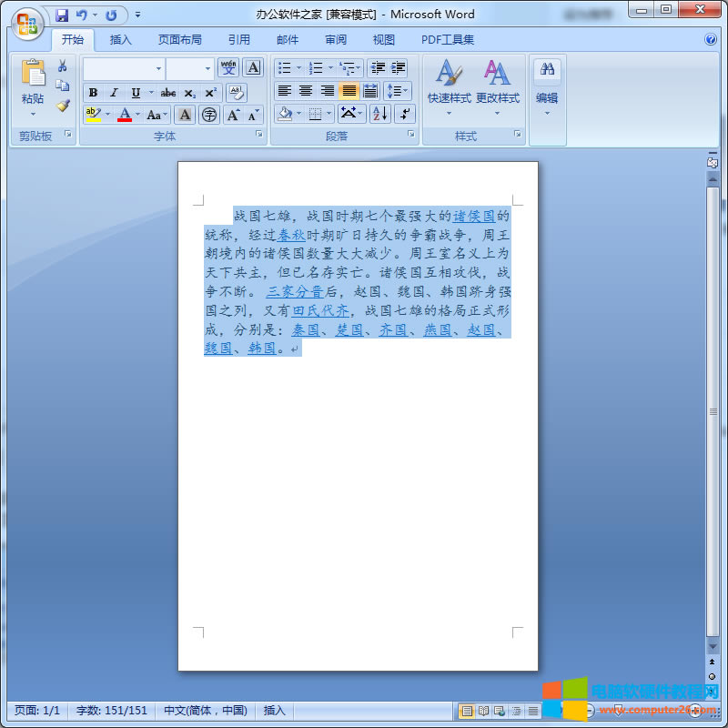This screenshot has width=728, height=728.
Task: Open the font size dropdown
Action: coord(207,68)
